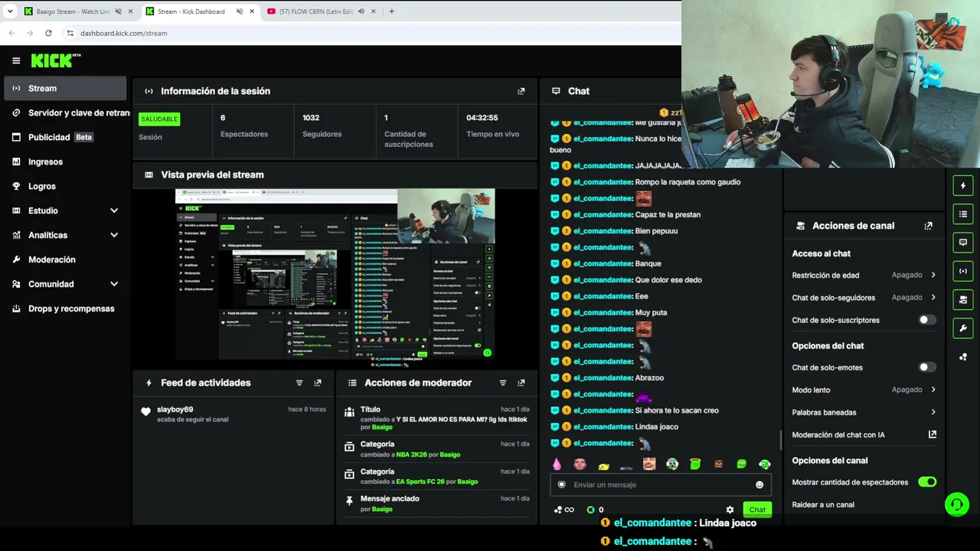This screenshot has height=551, width=980.
Task: Click the three-dots icon below the wrench
Action: (x=963, y=357)
